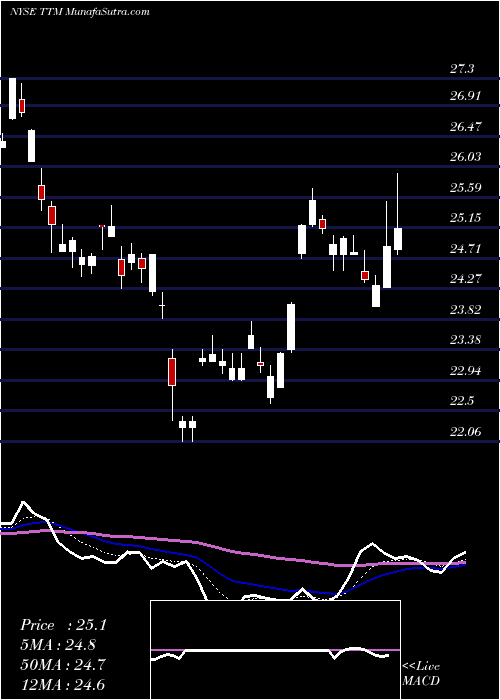500x700 pixels.
Task: Select the 27.3 price axis label
Action: point(462,69)
